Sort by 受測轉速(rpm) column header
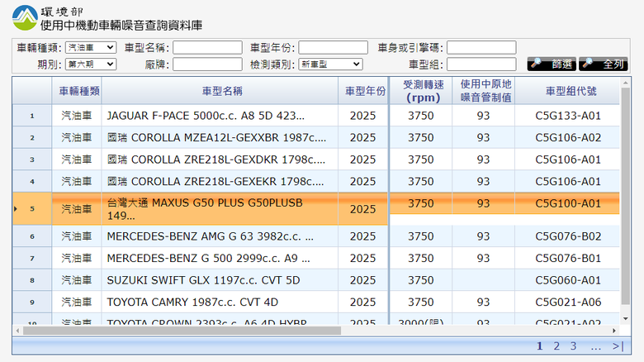Viewport: 644px width, 362px height. 421,91
